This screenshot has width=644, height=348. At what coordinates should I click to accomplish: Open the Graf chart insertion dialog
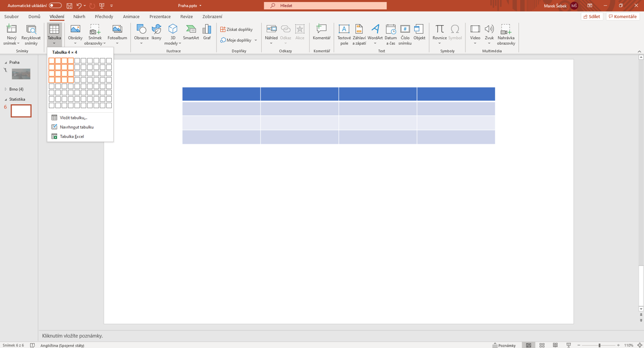[x=207, y=33]
